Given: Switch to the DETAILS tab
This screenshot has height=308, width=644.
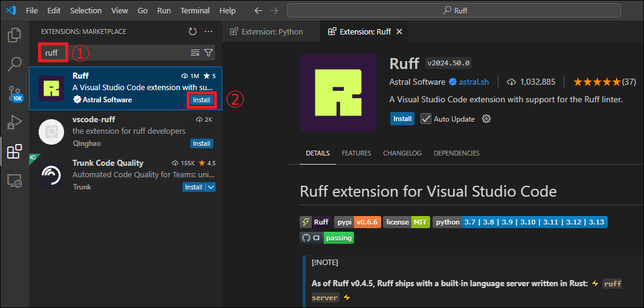Looking at the screenshot, I should [318, 153].
